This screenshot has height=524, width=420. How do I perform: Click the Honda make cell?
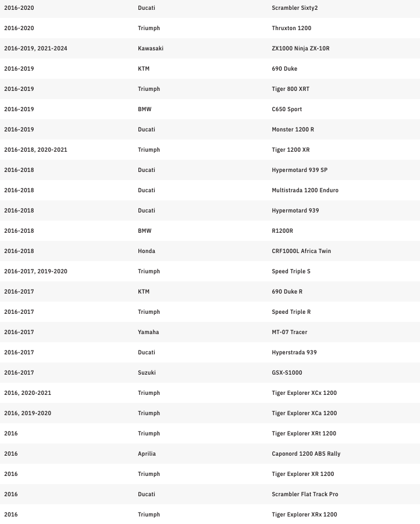(x=147, y=251)
